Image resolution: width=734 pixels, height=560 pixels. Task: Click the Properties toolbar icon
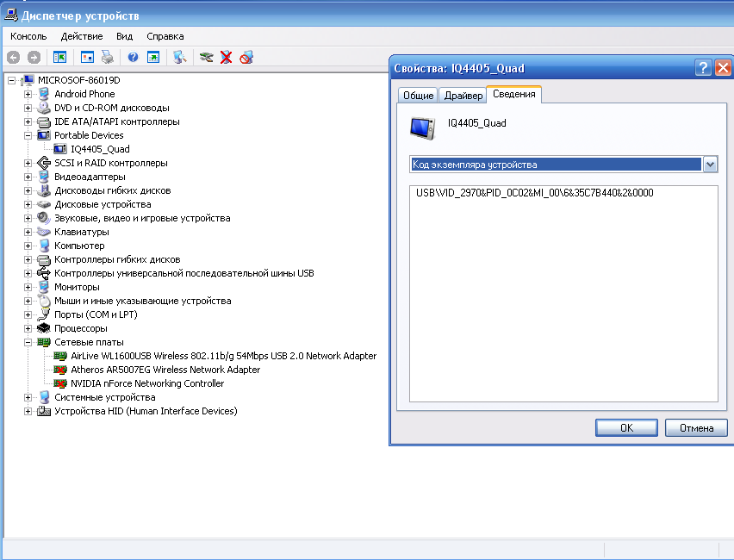click(87, 57)
